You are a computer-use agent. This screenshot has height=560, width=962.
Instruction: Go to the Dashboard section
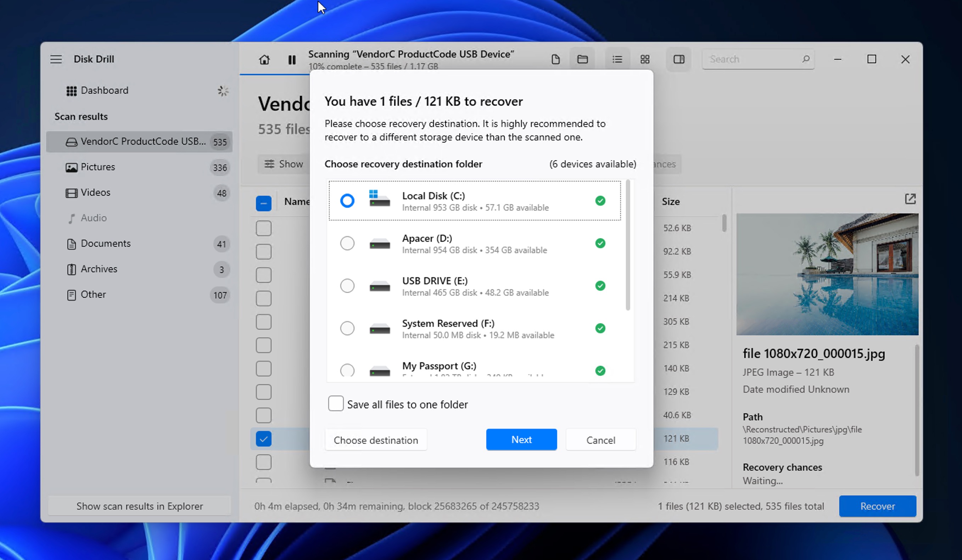(x=104, y=90)
